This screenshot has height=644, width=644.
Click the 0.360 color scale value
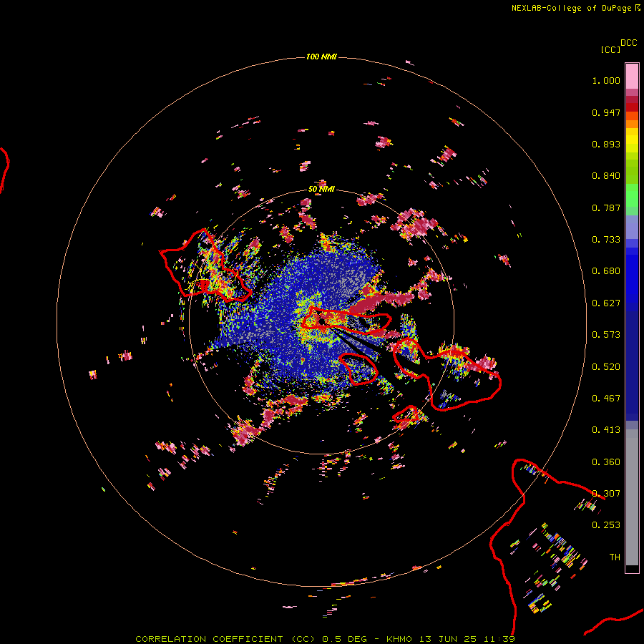tap(606, 462)
